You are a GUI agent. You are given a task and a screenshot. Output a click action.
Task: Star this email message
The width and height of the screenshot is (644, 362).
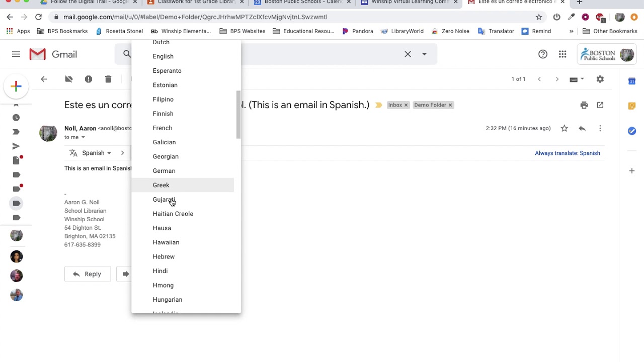point(565,128)
